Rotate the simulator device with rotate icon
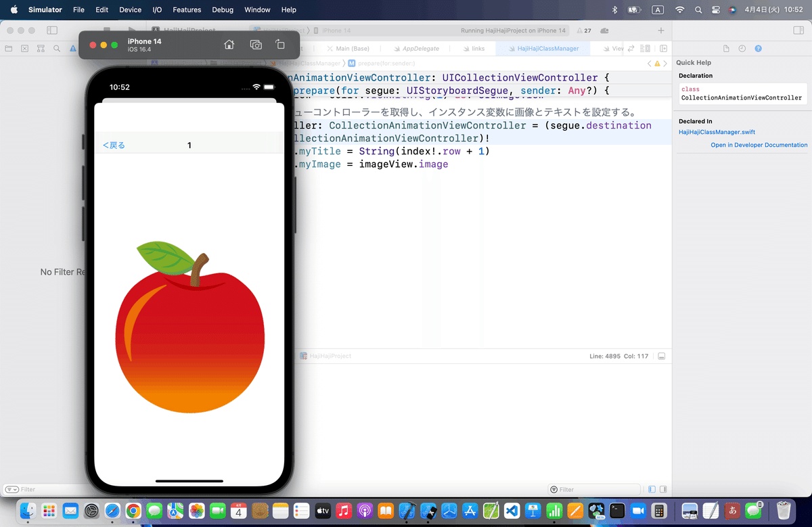This screenshot has width=812, height=527. [280, 45]
